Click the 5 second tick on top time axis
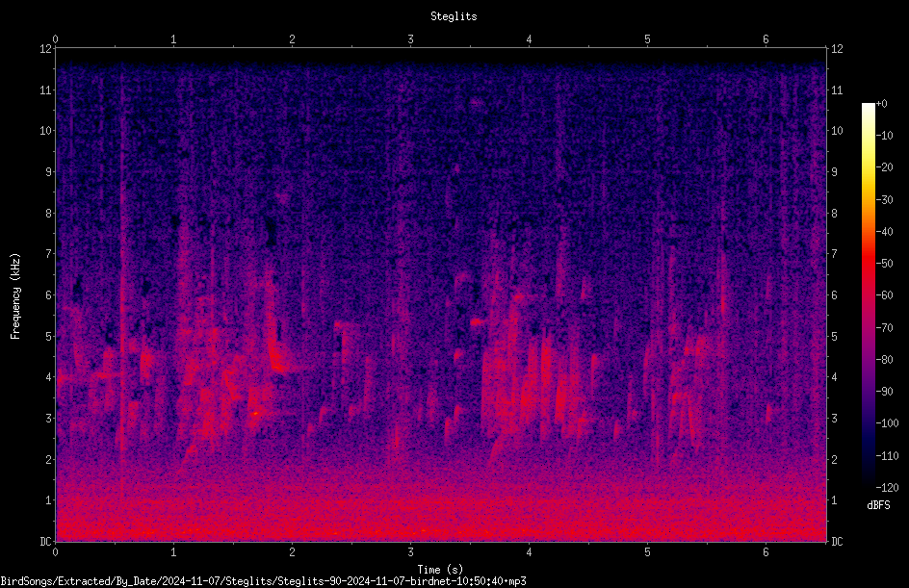The height and width of the screenshot is (588, 909). coord(647,39)
